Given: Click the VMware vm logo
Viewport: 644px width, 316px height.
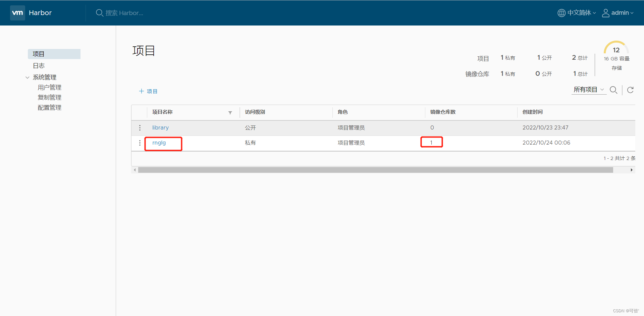Looking at the screenshot, I should 17,13.
